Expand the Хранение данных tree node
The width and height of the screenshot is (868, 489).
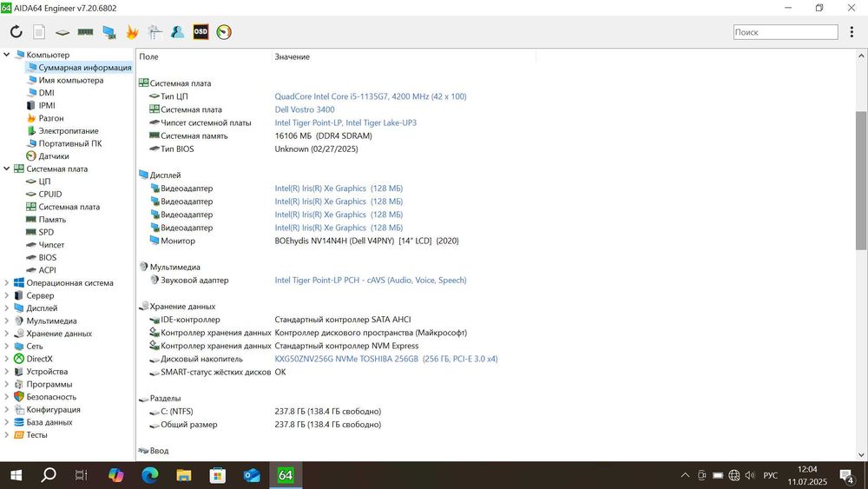pyautogui.click(x=7, y=334)
